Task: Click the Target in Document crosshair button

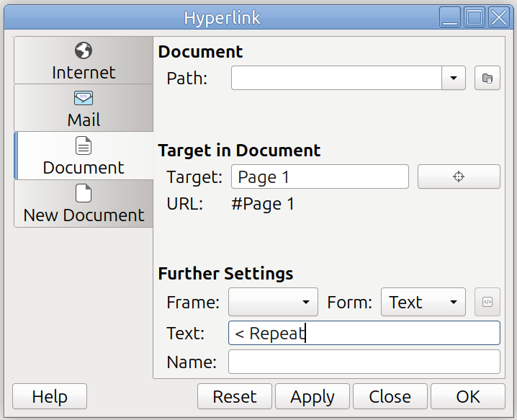Action: point(459,177)
